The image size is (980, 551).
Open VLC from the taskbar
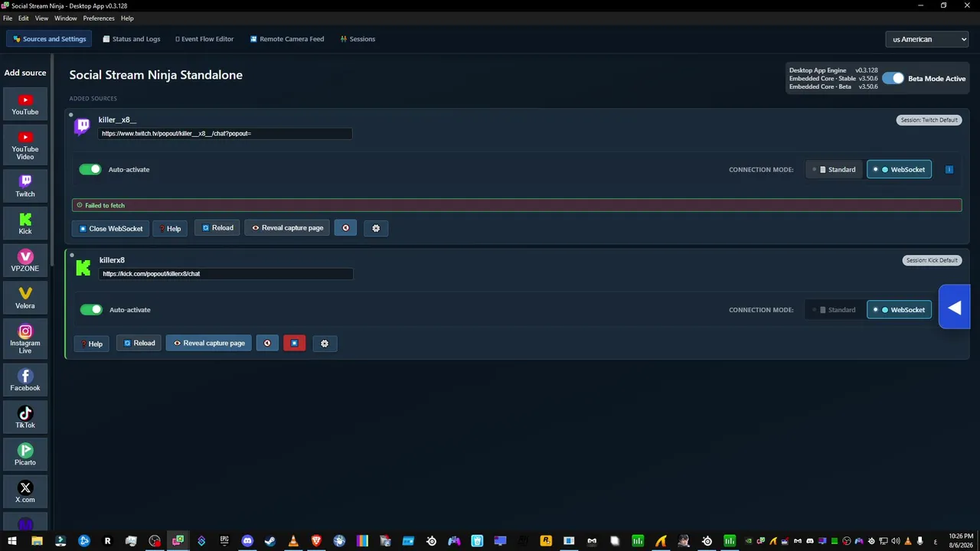coord(293,541)
